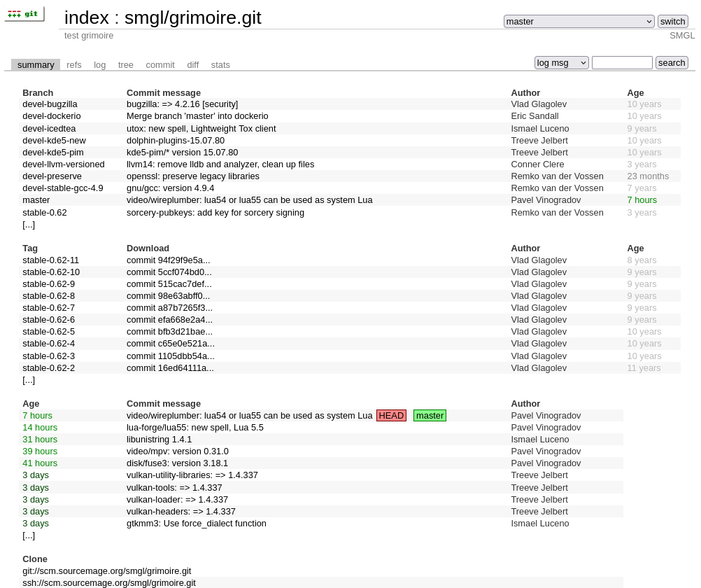Expand the full commit log with [...]

(x=29, y=535)
